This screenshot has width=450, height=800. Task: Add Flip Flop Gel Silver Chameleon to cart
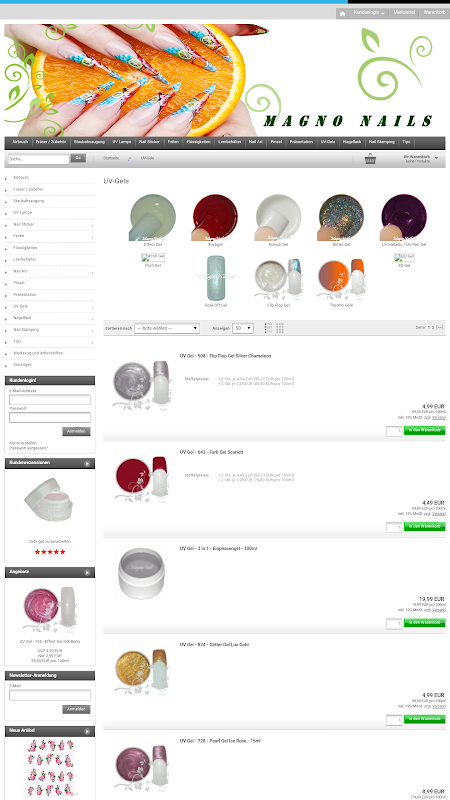point(424,431)
